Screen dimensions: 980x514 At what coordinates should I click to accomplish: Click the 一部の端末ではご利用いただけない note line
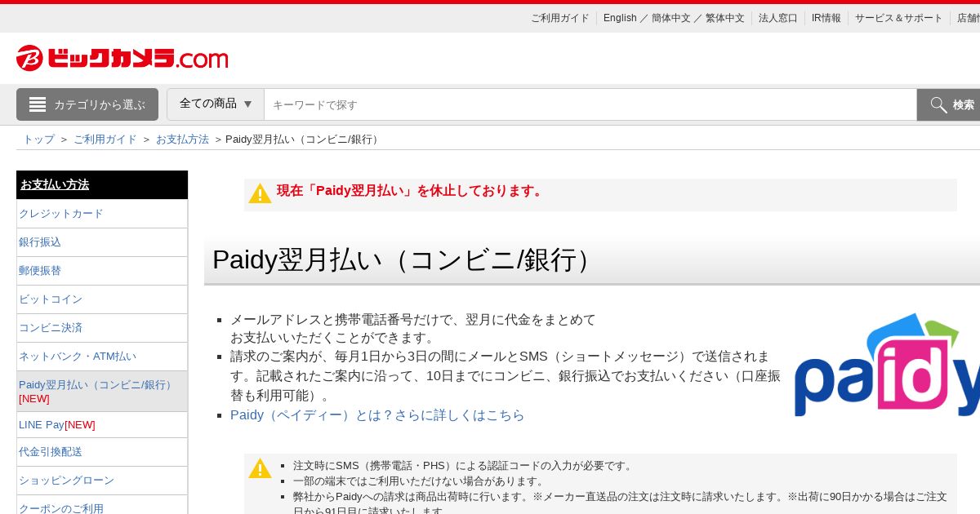pyautogui.click(x=420, y=481)
